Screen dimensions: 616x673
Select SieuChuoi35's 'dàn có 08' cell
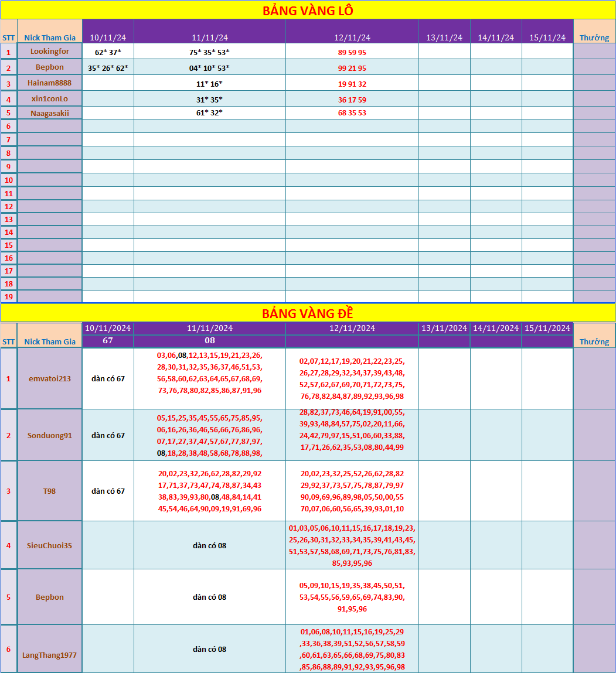point(210,545)
